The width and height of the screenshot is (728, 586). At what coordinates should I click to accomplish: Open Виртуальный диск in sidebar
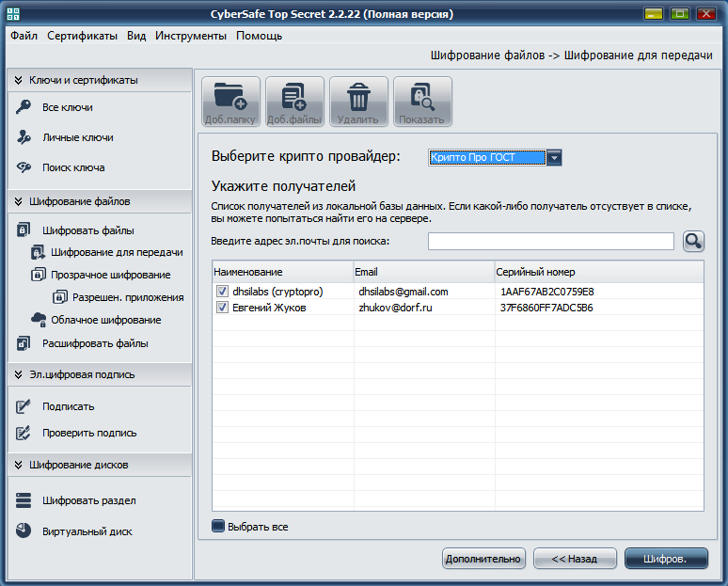coord(87,531)
